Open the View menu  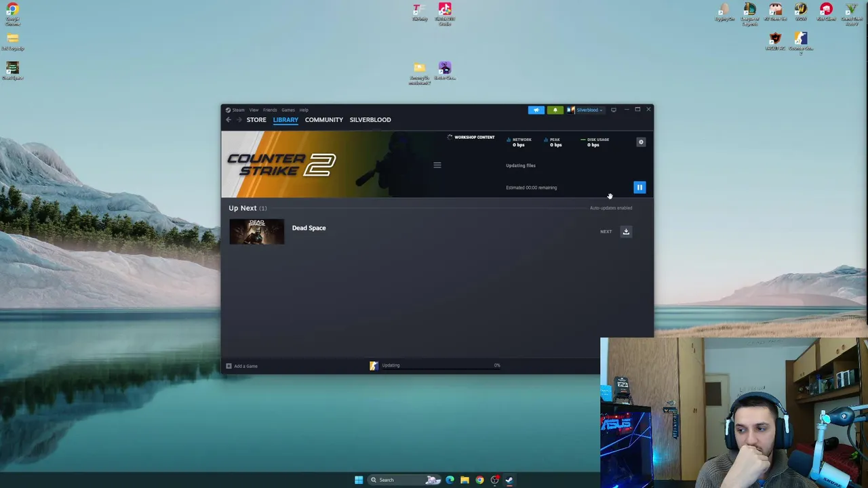tap(254, 110)
